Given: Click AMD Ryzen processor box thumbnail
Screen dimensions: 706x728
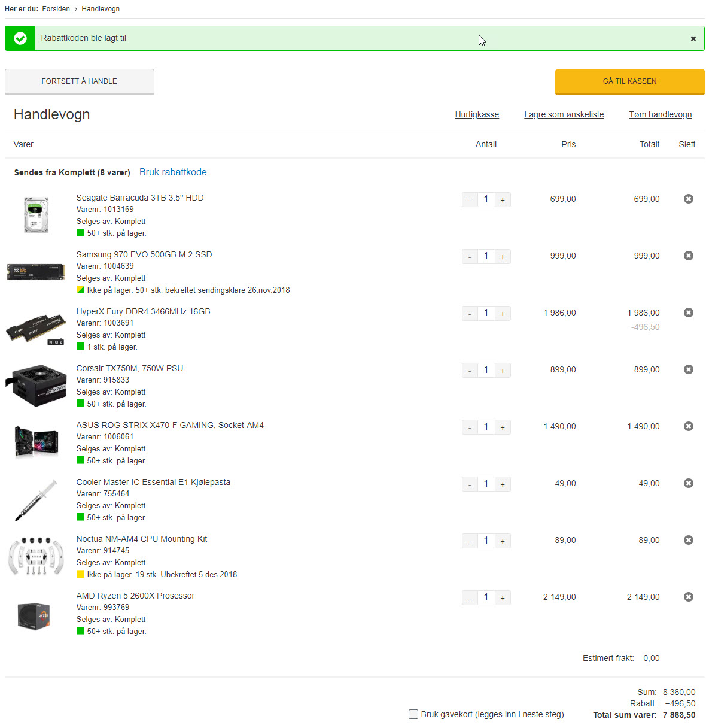Looking at the screenshot, I should [x=34, y=616].
